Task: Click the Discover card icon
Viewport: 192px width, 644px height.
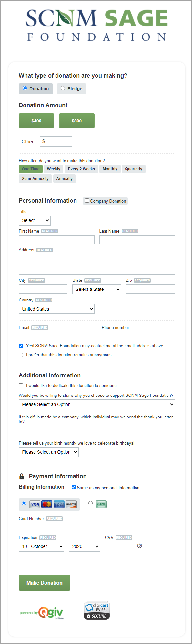Action: tap(71, 504)
